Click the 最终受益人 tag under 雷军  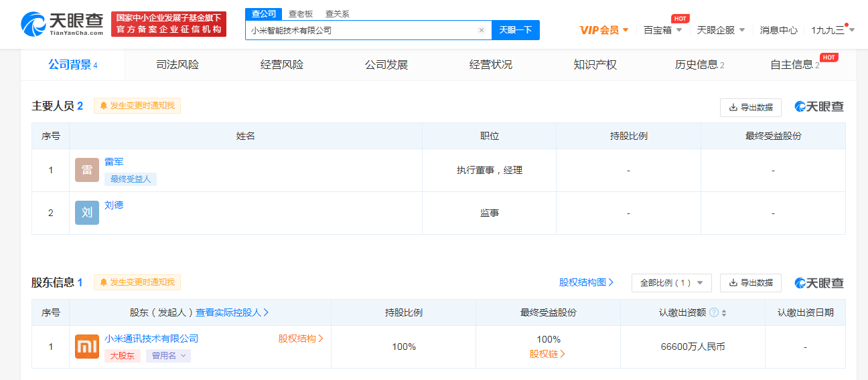(x=131, y=179)
